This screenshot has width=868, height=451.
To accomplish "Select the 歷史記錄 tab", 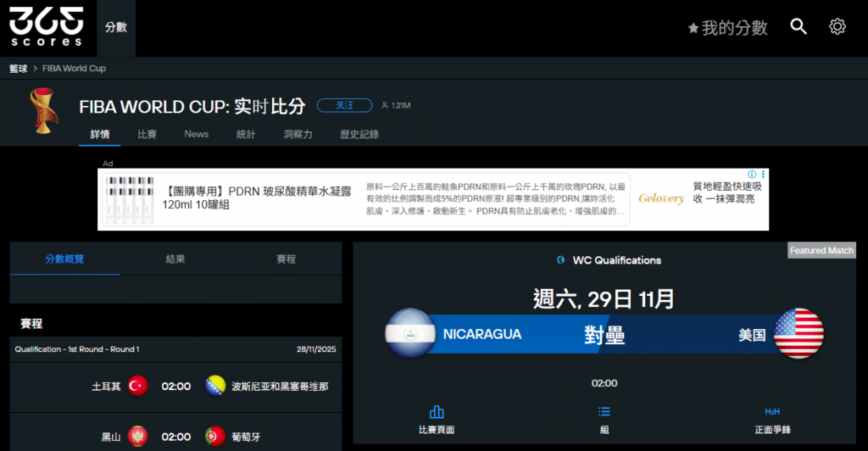I will [359, 134].
